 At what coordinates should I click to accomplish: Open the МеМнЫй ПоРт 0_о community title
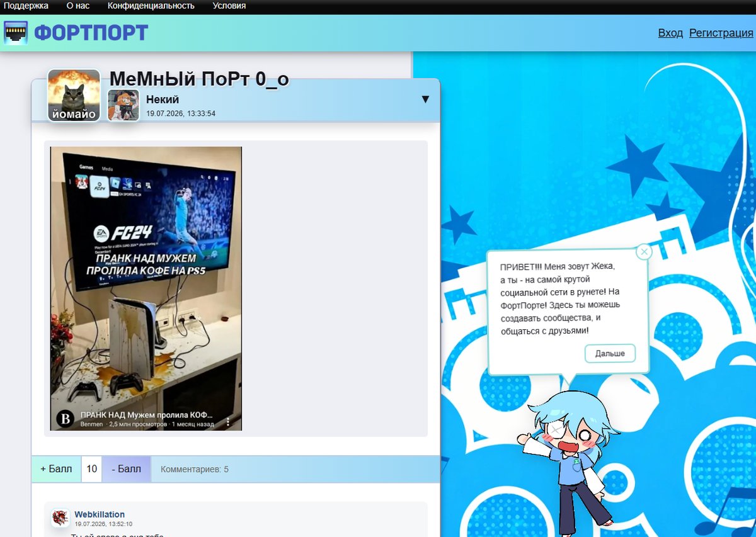pos(199,79)
